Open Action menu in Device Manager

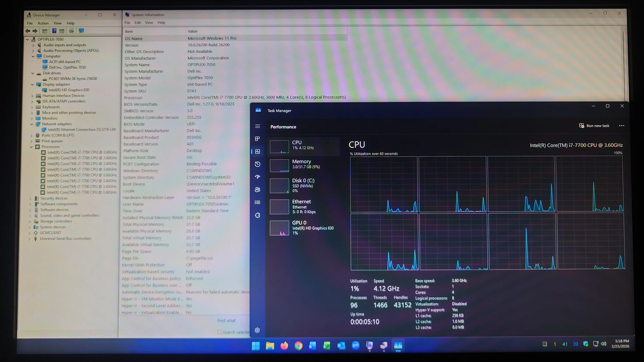43,23
